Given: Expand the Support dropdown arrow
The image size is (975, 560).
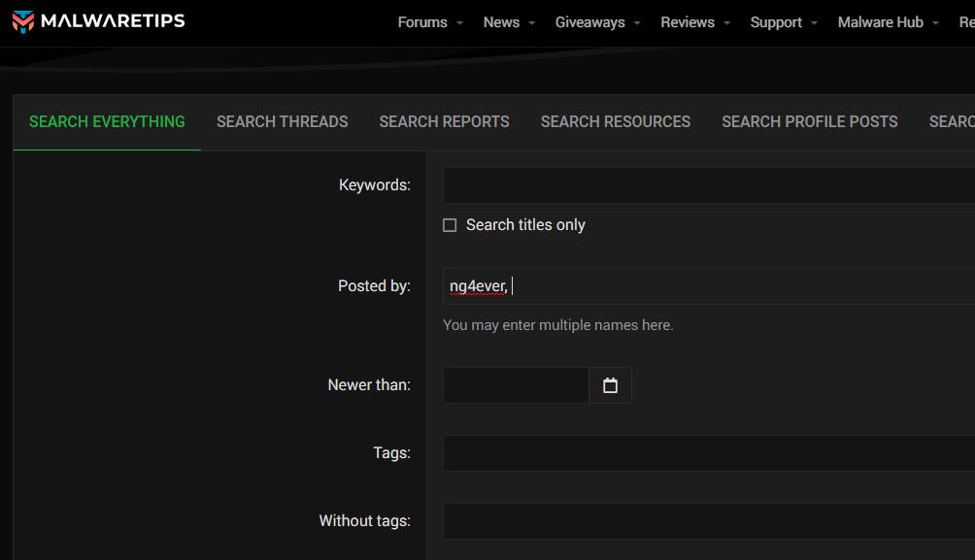Looking at the screenshot, I should 814,22.
